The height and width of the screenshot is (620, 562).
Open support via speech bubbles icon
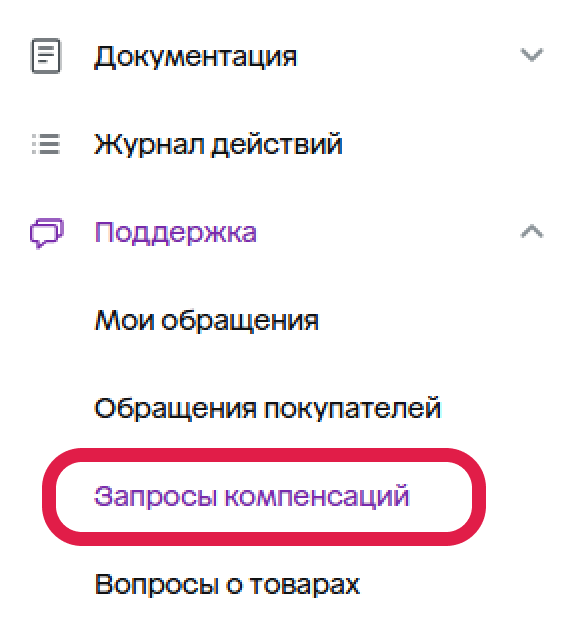47,232
